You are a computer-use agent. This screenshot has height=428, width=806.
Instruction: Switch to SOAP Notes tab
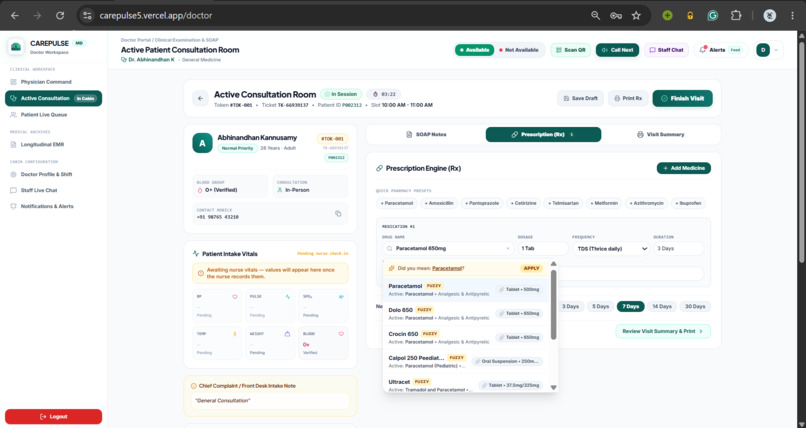point(426,135)
